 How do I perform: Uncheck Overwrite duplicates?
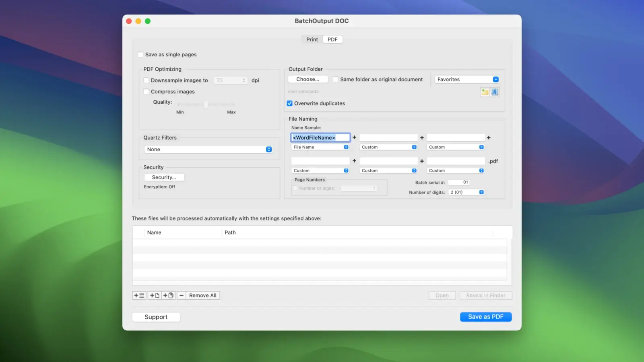coord(289,103)
